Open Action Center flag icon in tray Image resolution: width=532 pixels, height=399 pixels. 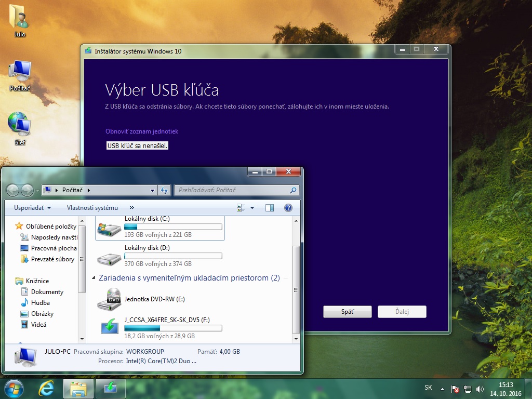[455, 389]
